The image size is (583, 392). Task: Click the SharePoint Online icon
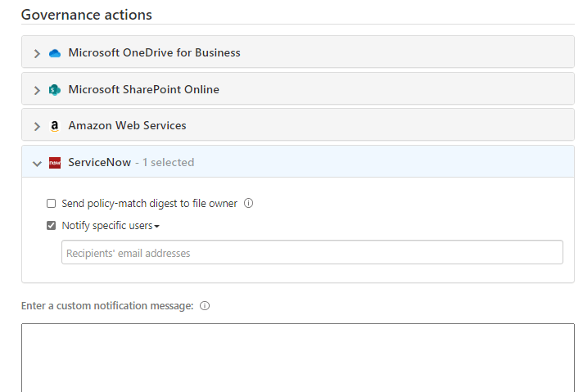(55, 90)
